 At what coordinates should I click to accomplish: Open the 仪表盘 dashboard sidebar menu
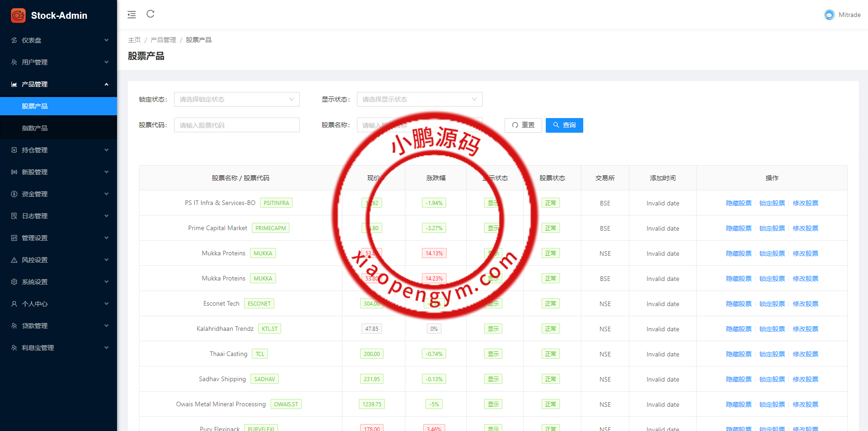59,40
